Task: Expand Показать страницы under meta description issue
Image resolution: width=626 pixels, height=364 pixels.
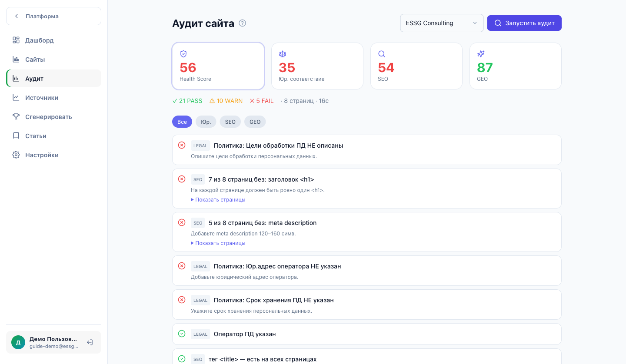Action: pos(218,243)
